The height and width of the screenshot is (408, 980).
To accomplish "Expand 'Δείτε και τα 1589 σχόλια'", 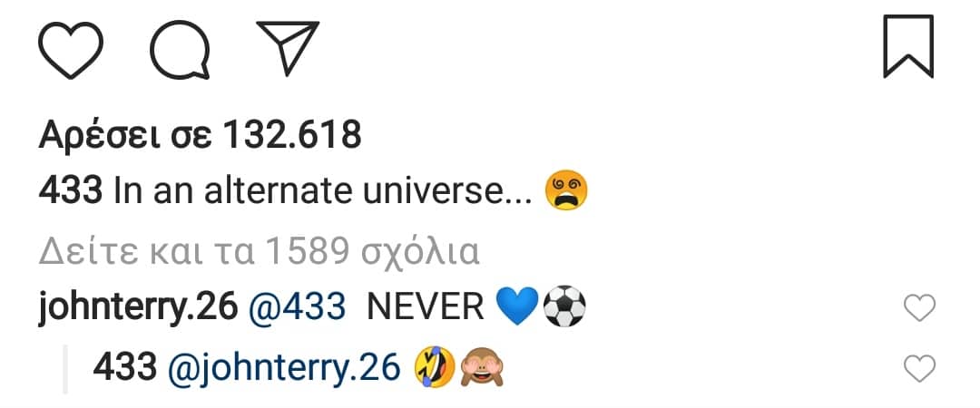I will tap(259, 252).
